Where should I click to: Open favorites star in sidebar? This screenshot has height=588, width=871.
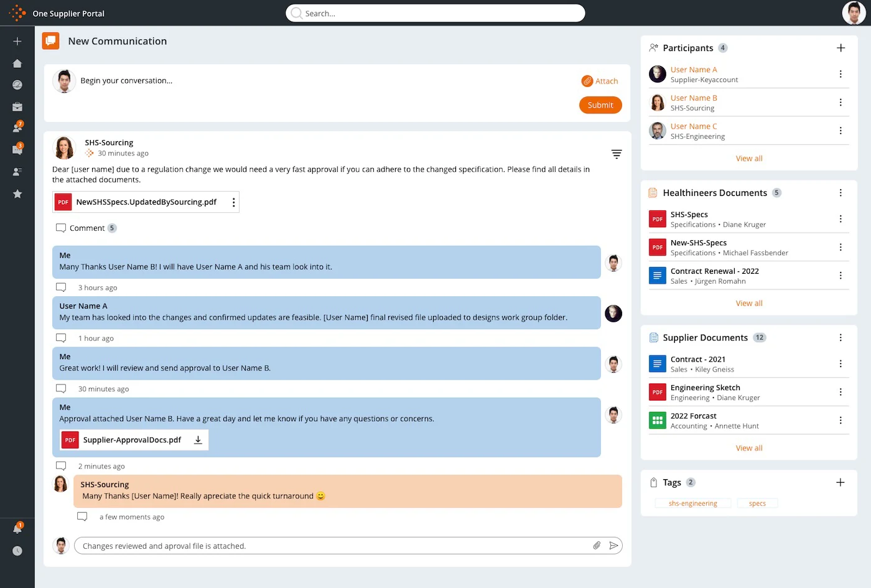tap(17, 194)
